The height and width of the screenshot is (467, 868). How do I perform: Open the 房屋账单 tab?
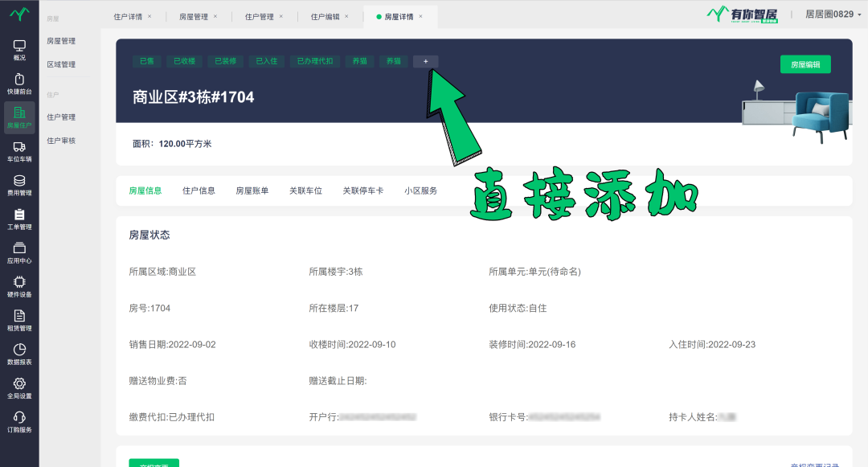click(x=252, y=190)
